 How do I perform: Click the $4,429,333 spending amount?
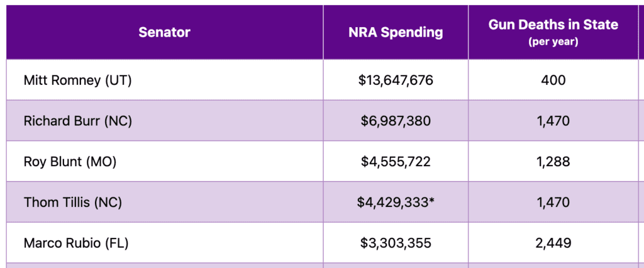pyautogui.click(x=392, y=203)
